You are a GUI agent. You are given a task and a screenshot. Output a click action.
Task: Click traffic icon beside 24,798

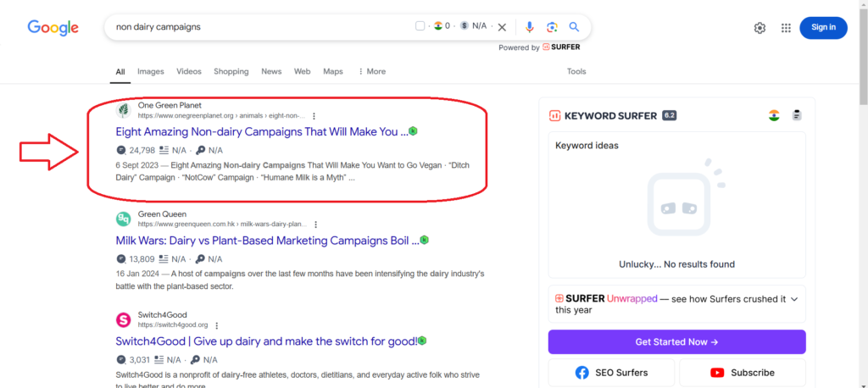pos(121,150)
